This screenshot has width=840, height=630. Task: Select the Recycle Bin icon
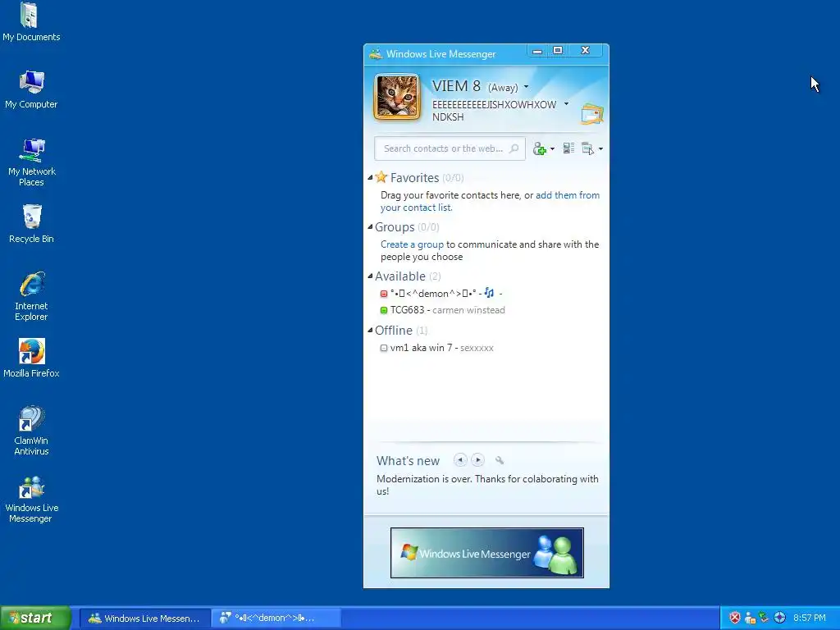[31, 224]
